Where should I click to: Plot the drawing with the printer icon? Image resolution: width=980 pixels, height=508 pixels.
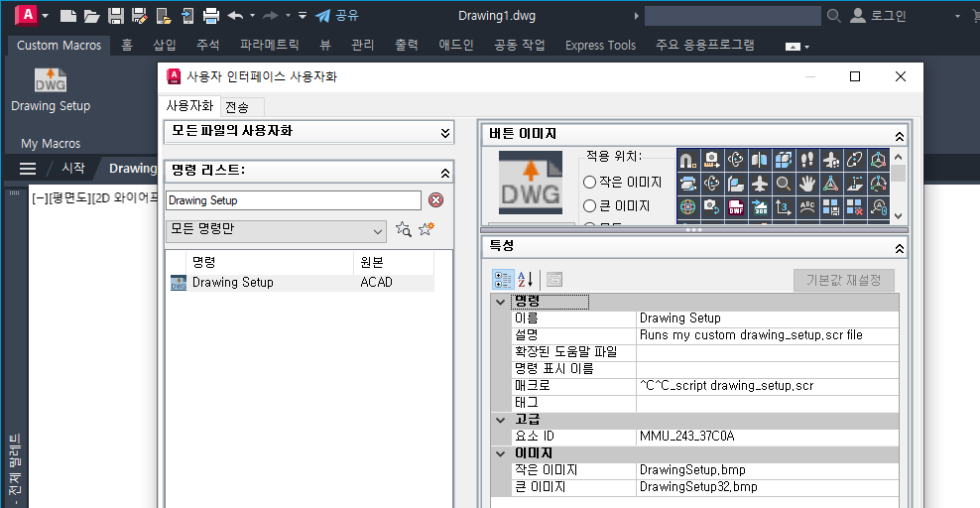click(x=211, y=16)
